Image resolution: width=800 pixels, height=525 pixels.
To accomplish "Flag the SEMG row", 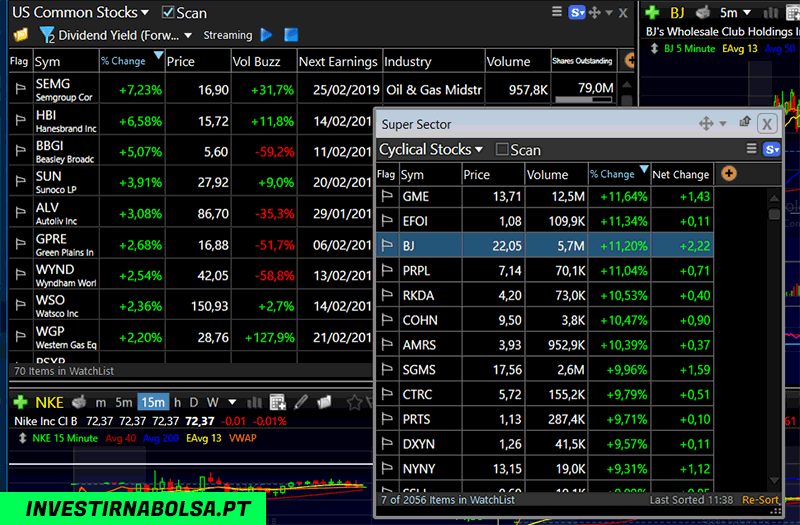I will point(20,89).
